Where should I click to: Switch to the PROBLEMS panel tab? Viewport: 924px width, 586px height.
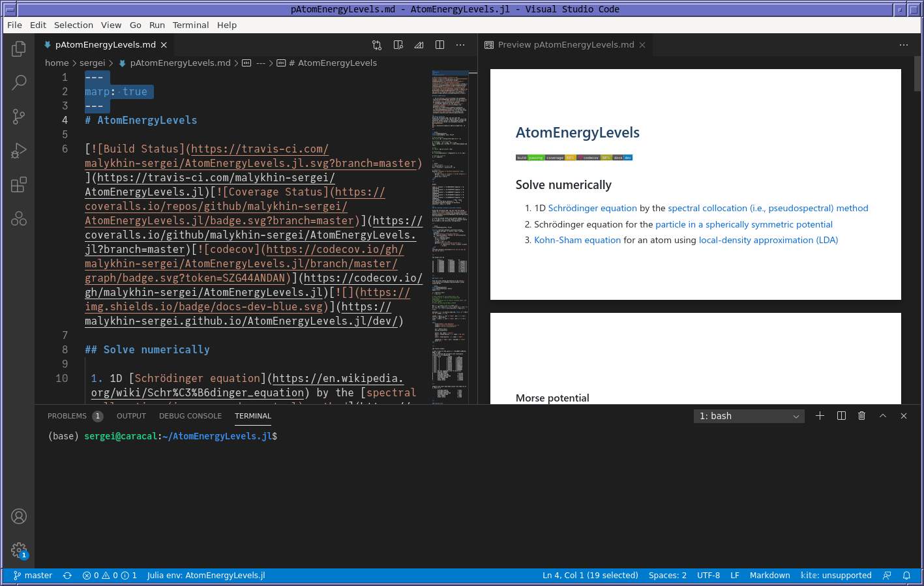pyautogui.click(x=75, y=416)
